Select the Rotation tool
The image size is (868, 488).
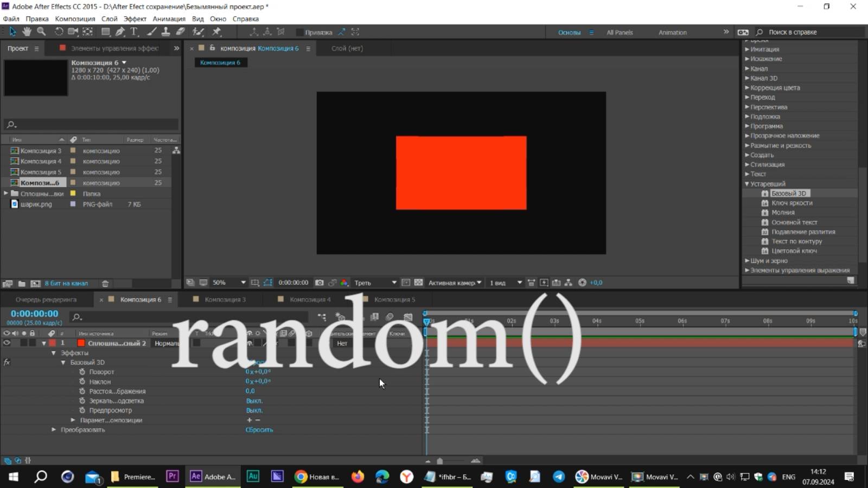click(x=59, y=32)
